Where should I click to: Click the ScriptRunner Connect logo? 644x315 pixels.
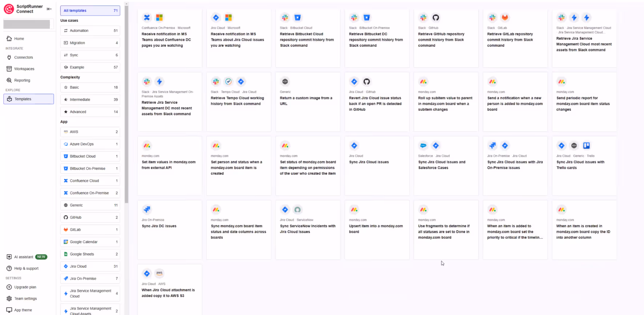coord(9,9)
